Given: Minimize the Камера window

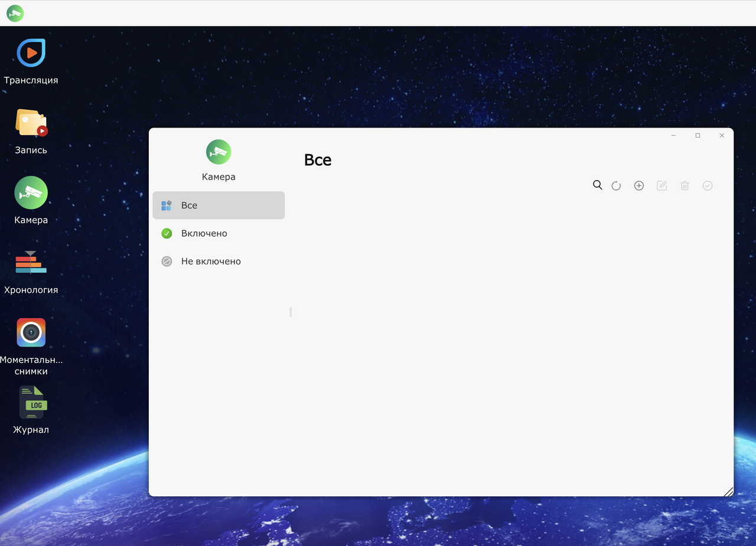Looking at the screenshot, I should pos(673,136).
